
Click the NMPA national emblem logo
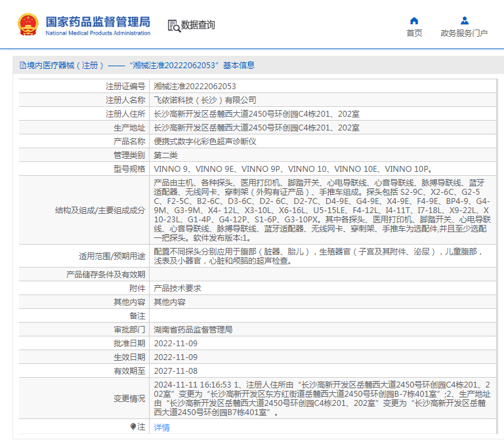click(x=28, y=26)
